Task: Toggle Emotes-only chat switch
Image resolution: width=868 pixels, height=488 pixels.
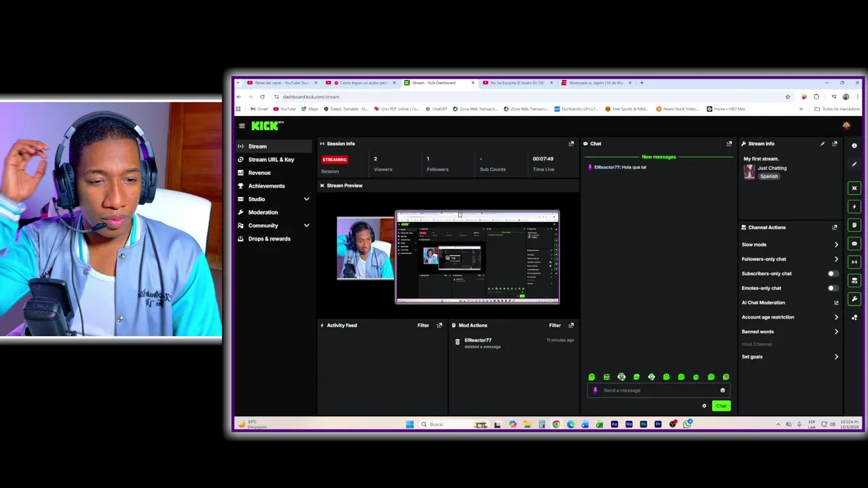Action: [x=833, y=288]
